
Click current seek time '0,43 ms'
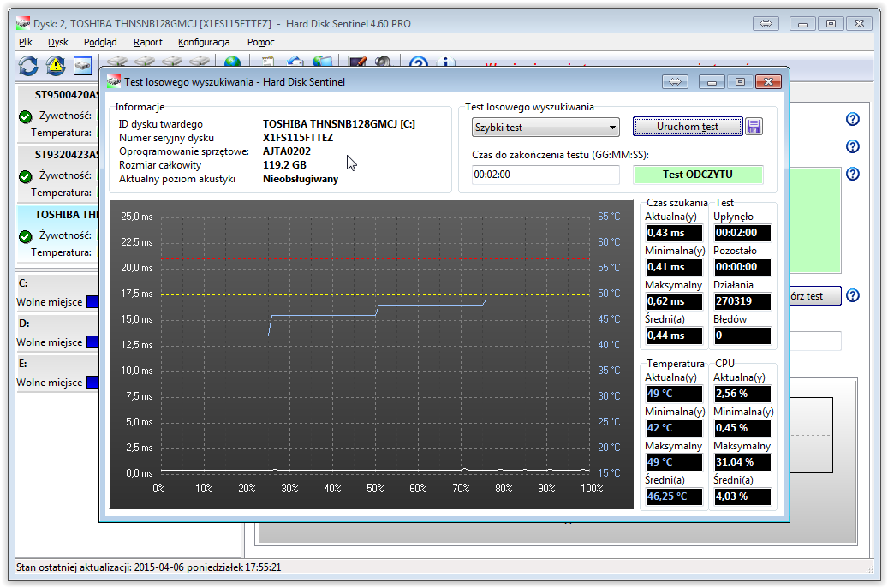point(674,233)
